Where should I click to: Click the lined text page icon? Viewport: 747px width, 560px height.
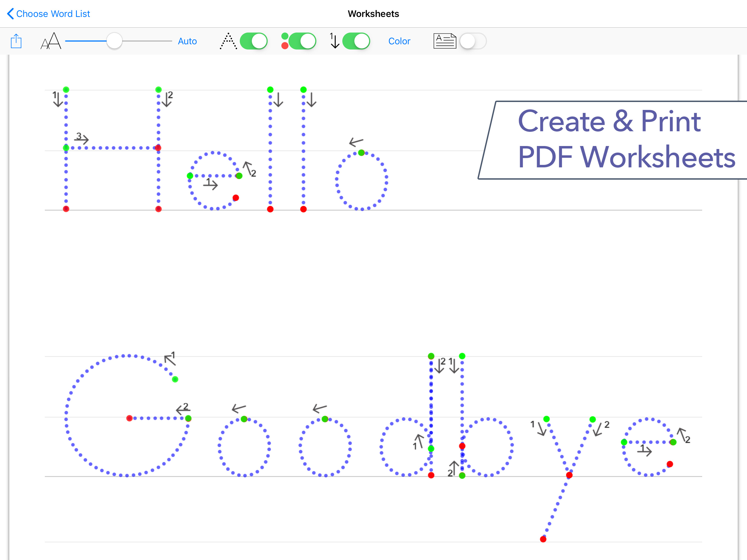coord(444,41)
